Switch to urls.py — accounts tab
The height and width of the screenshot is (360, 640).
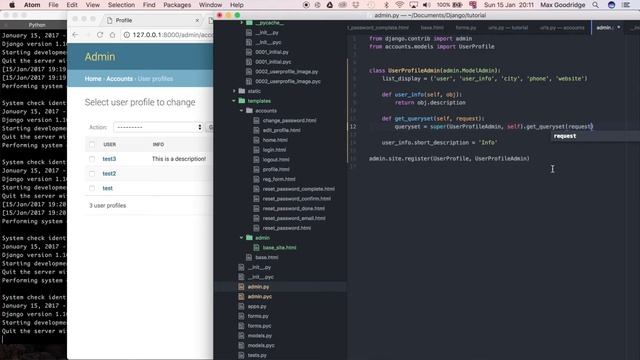(562, 28)
